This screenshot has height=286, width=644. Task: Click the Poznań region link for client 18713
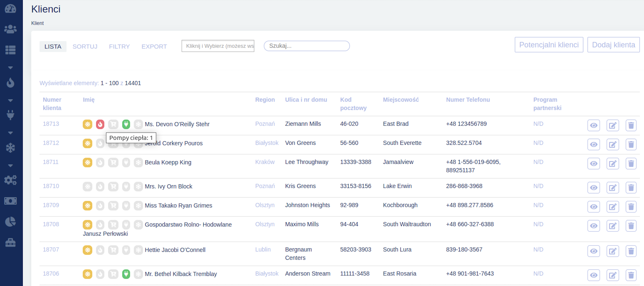[265, 124]
